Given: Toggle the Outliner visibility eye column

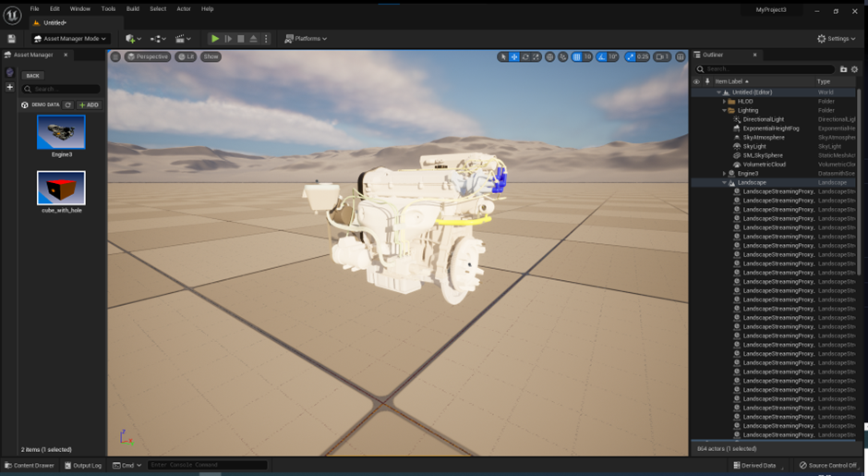Looking at the screenshot, I should [696, 81].
